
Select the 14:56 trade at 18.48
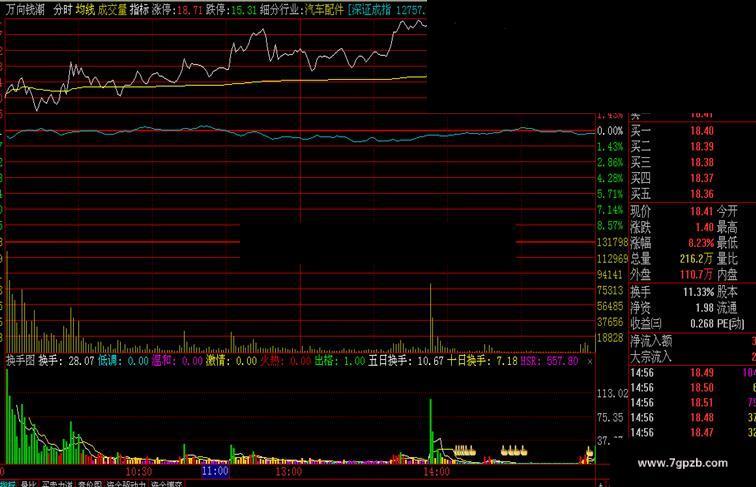click(x=692, y=418)
